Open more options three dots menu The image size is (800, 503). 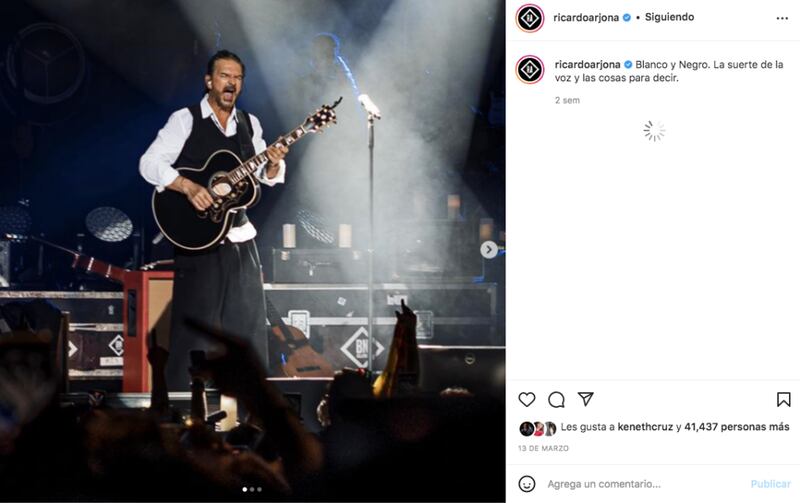(782, 18)
